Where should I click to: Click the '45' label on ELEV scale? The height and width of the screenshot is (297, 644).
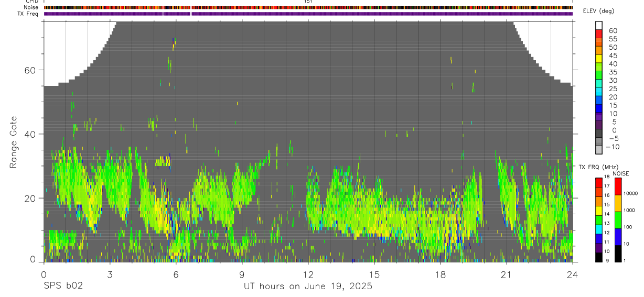[613, 56]
